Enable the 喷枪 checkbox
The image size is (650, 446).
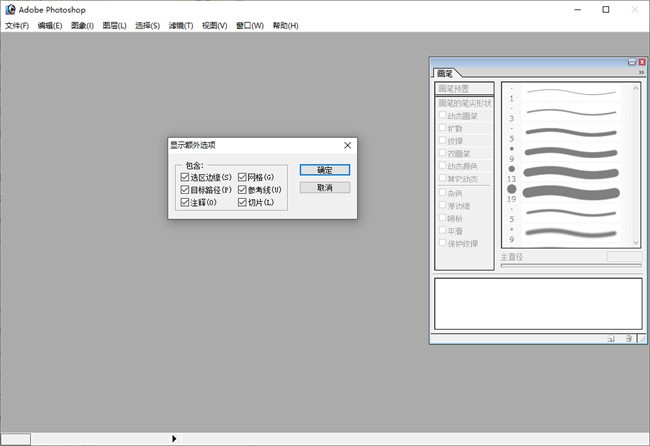442,217
